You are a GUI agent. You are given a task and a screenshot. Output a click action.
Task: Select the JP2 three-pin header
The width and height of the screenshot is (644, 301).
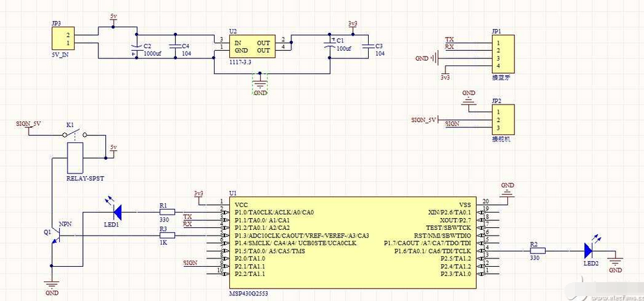click(x=503, y=121)
